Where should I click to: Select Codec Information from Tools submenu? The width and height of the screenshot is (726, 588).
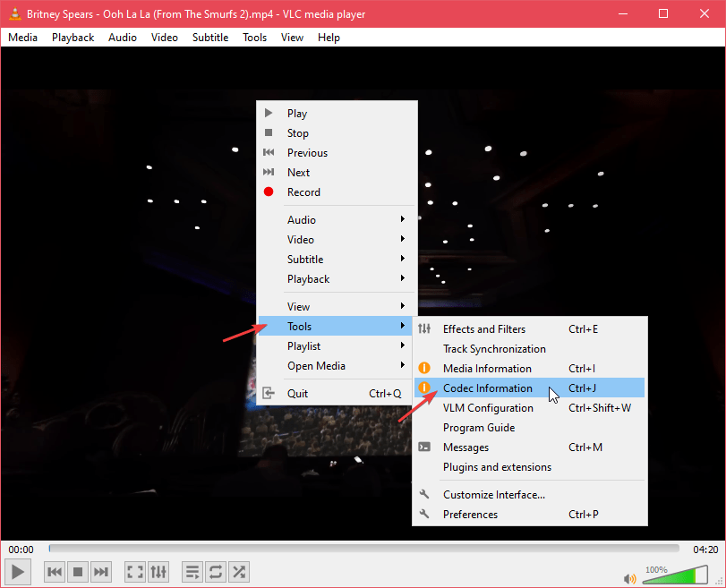pyautogui.click(x=488, y=388)
